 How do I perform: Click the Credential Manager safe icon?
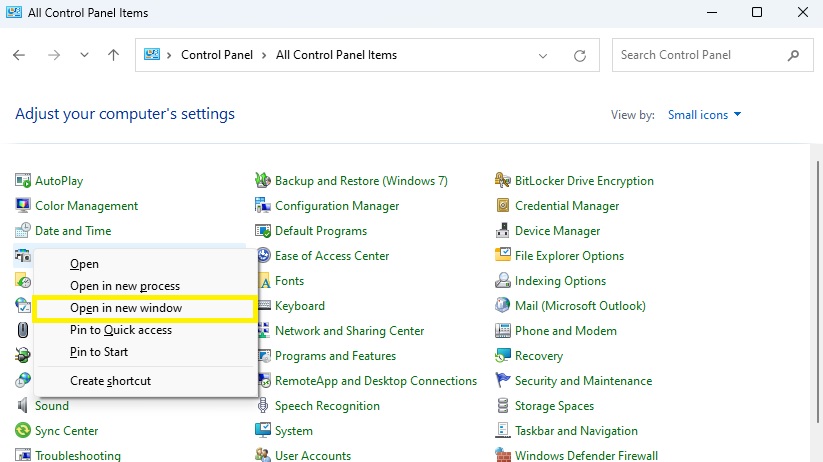(x=502, y=206)
